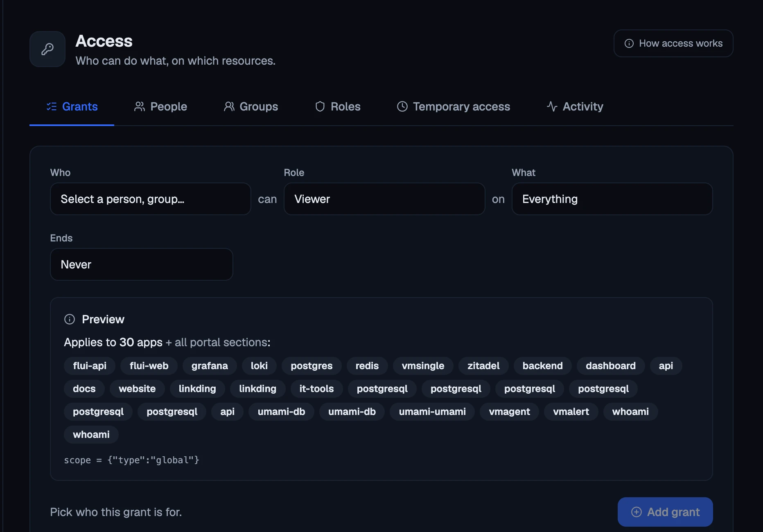Image resolution: width=763 pixels, height=532 pixels.
Task: Select the dashboard app chip
Action: (611, 366)
